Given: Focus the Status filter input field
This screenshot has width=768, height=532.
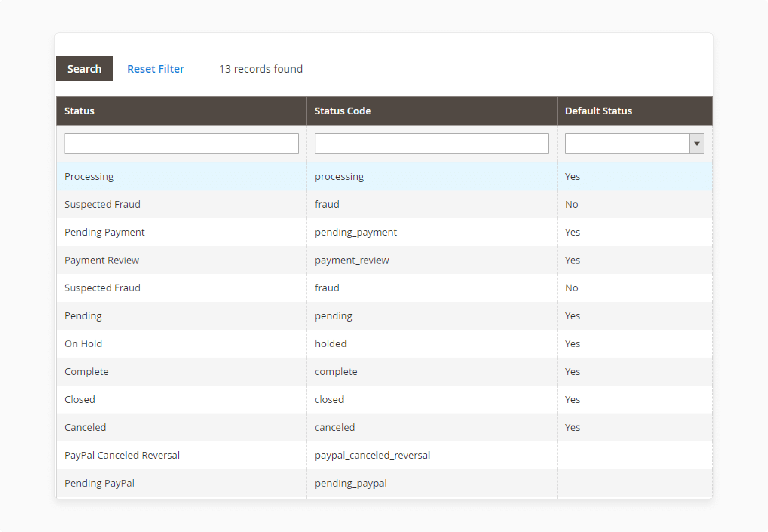Looking at the screenshot, I should (x=182, y=144).
